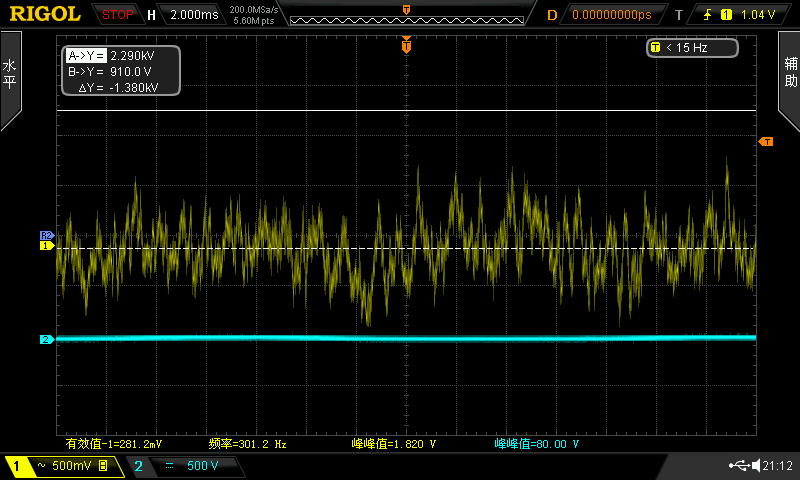The image size is (800, 480).
Task: Click the channel 2 500 V scale value
Action: pyautogui.click(x=202, y=465)
